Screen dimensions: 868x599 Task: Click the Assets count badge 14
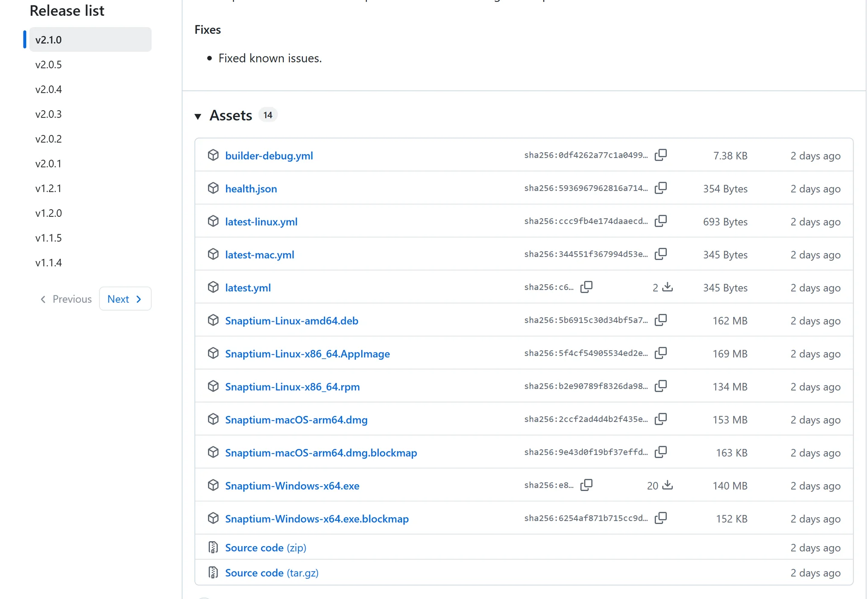pos(268,115)
